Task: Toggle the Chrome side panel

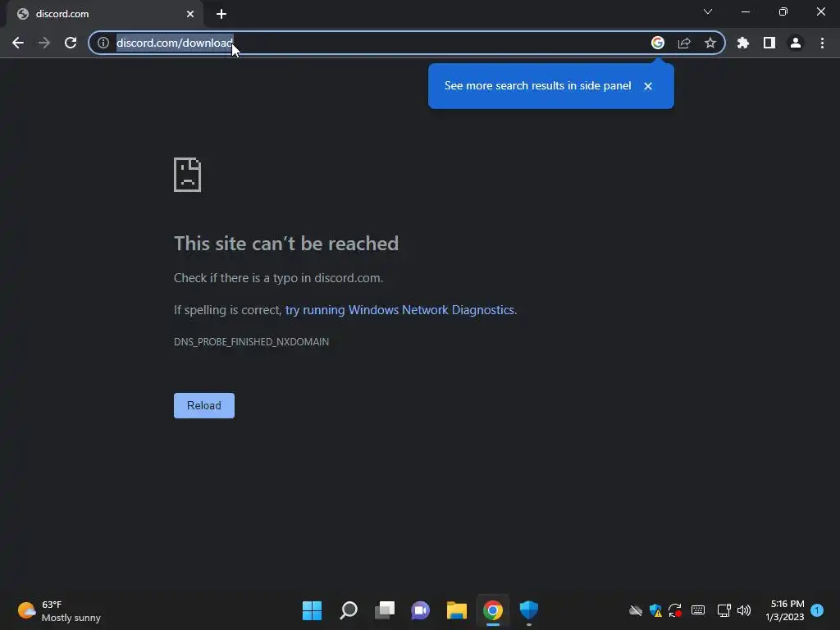Action: (x=769, y=43)
